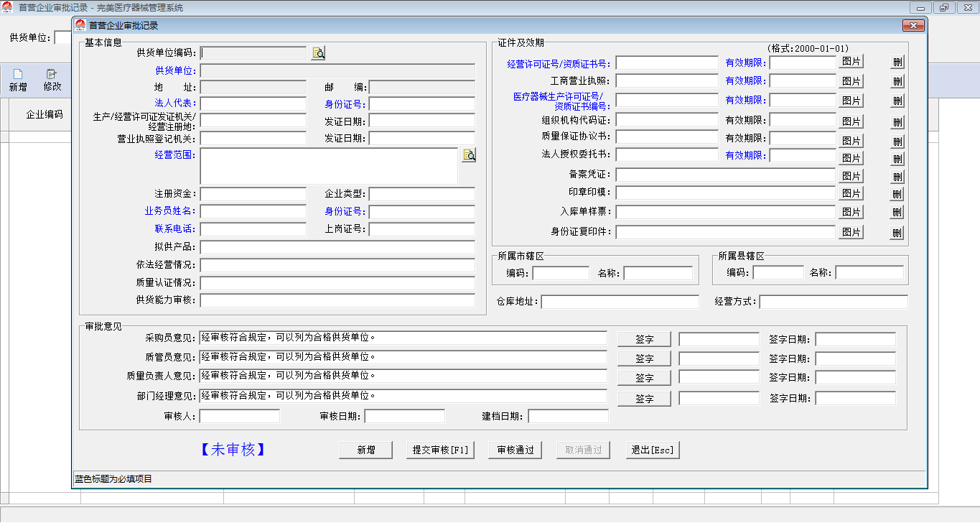Open 图片 for 备案凭证
This screenshot has width=980, height=523.
(851, 175)
